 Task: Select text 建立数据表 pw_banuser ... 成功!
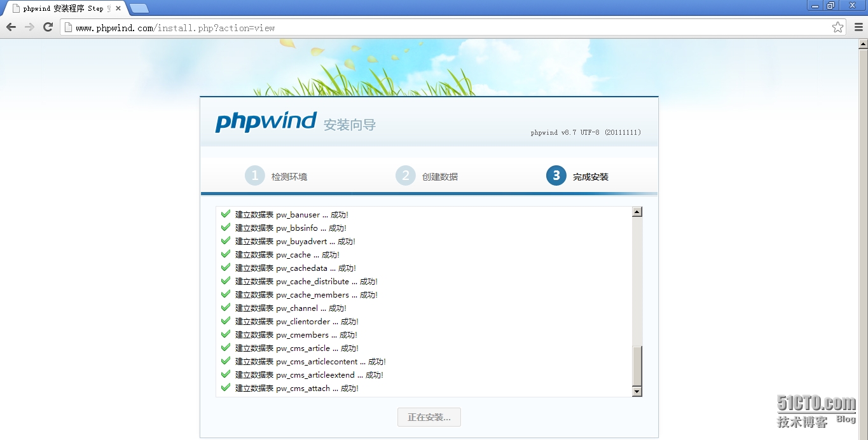click(x=292, y=215)
